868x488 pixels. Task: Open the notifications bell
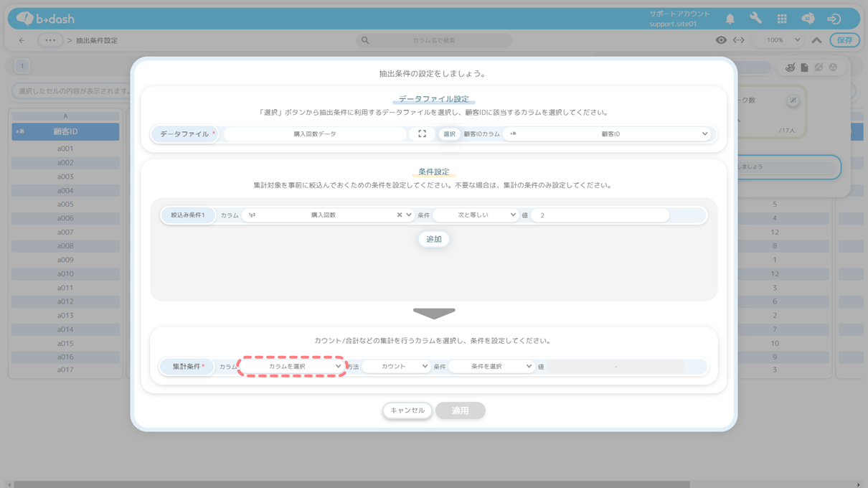pyautogui.click(x=730, y=19)
